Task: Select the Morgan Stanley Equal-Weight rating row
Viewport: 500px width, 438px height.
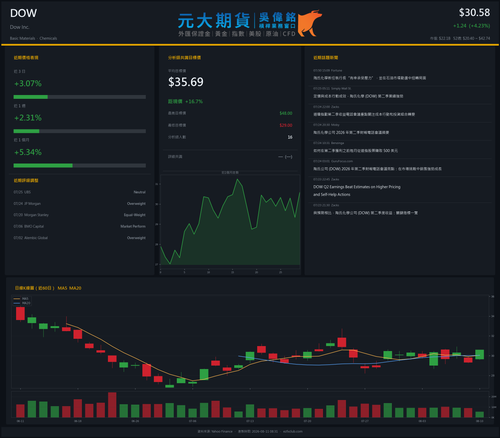Action: [x=80, y=215]
